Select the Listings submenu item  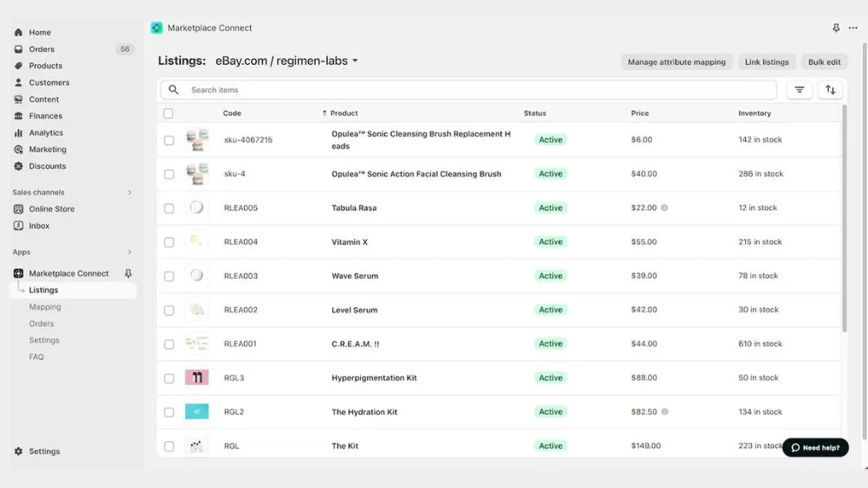point(73,290)
